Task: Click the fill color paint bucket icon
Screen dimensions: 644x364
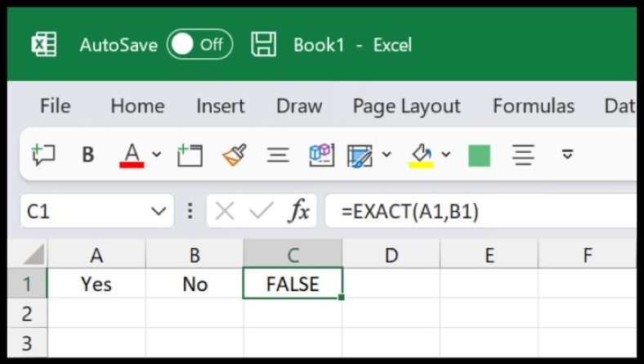Action: [421, 155]
